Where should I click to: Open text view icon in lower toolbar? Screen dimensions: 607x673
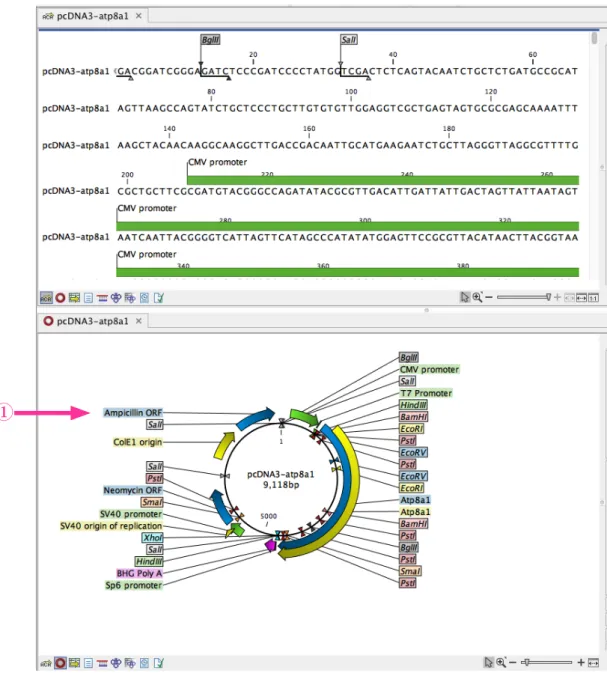click(88, 663)
